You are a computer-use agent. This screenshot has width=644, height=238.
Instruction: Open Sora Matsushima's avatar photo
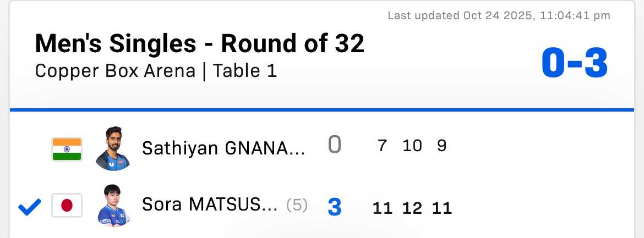pyautogui.click(x=113, y=206)
